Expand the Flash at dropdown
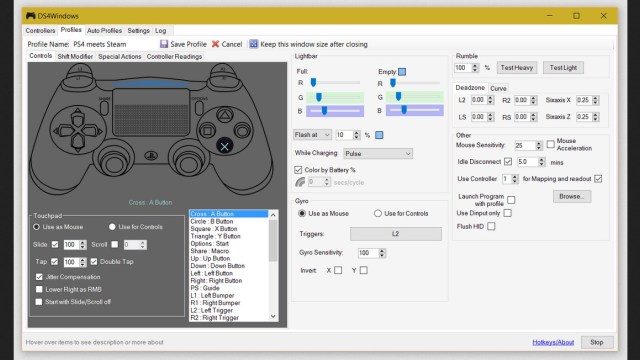Image resolution: width=640 pixels, height=360 pixels. (x=312, y=135)
